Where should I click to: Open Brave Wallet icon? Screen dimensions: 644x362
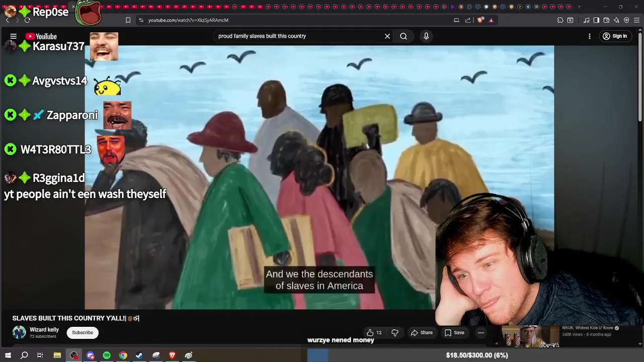[x=606, y=20]
